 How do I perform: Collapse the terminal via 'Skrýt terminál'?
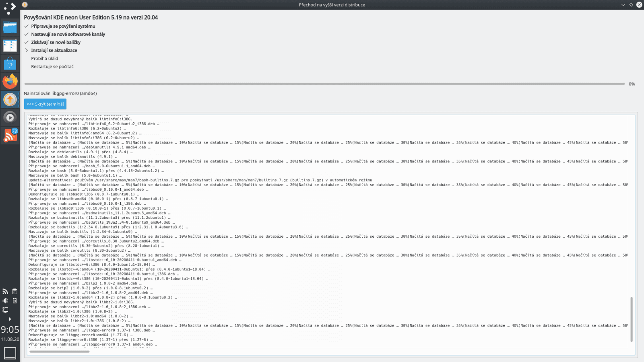click(45, 104)
